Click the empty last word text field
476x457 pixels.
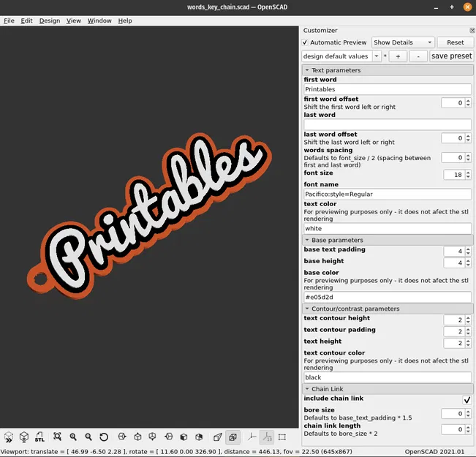[x=388, y=124]
